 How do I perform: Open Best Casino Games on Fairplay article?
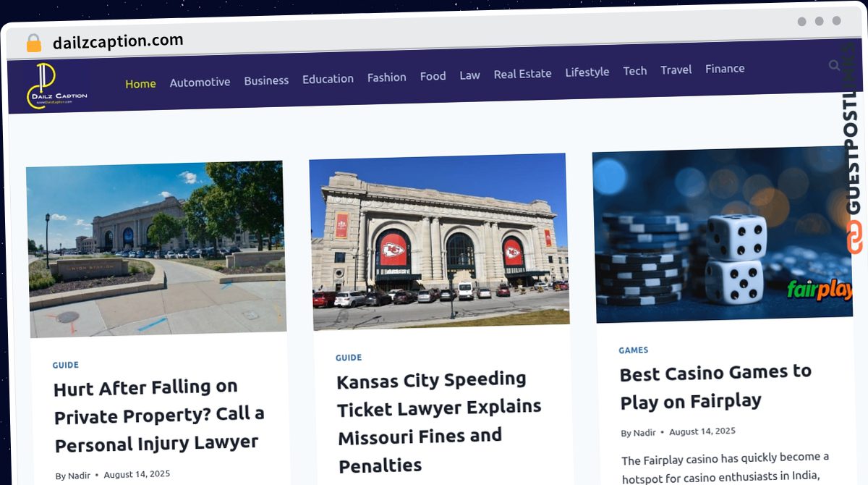point(716,386)
